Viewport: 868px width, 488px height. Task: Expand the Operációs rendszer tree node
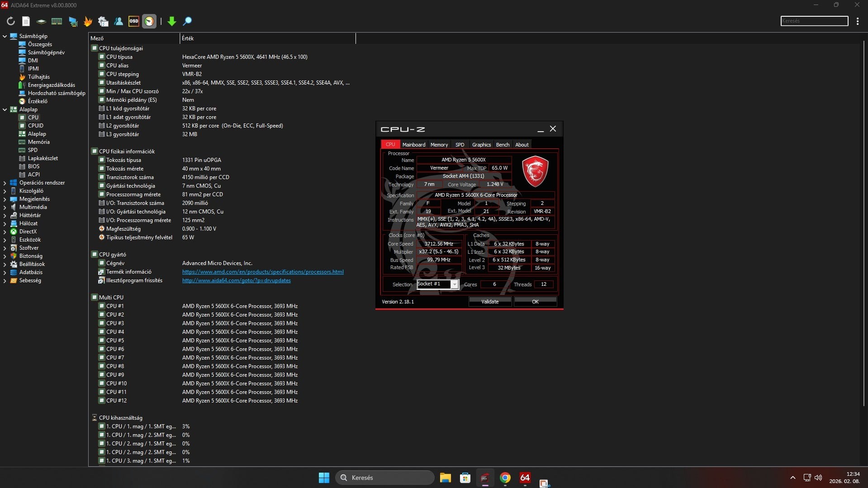coord(5,183)
